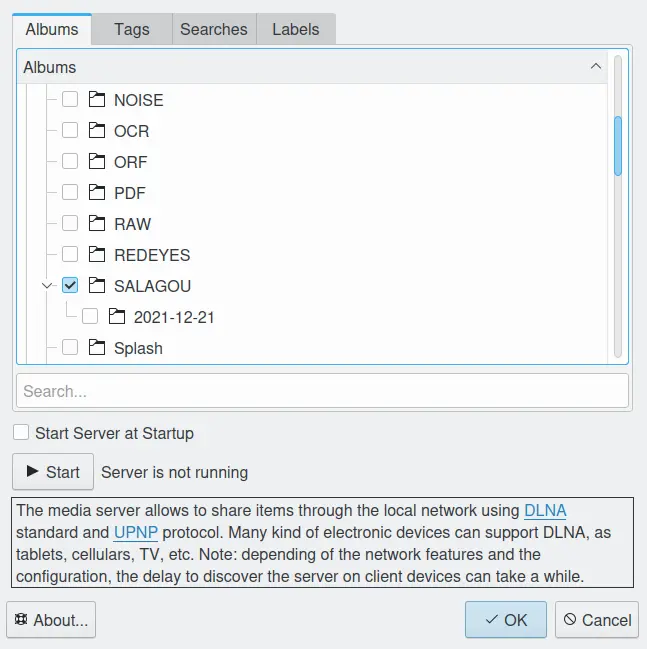
Task: Collapse the SALAGOU album tree branch
Action: [47, 286]
